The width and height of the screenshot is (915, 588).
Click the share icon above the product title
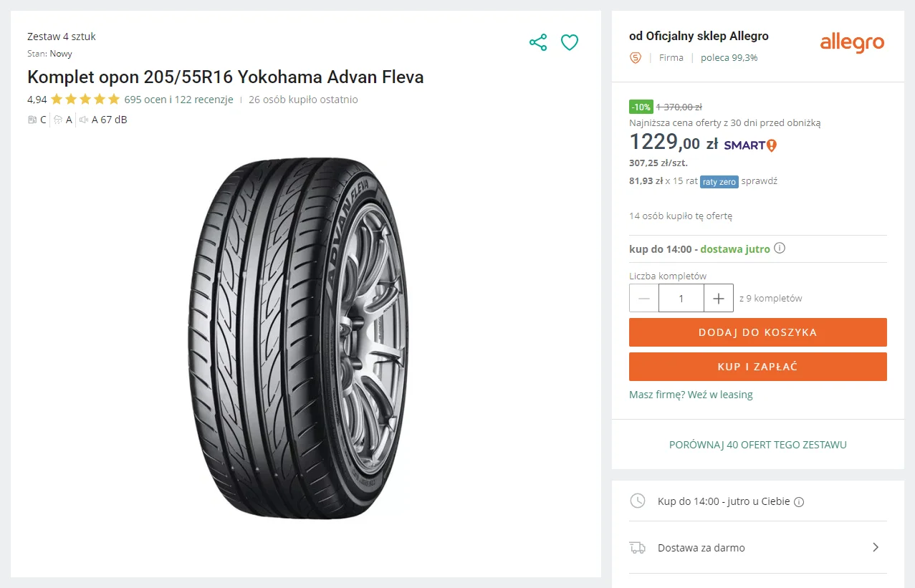[x=537, y=42]
